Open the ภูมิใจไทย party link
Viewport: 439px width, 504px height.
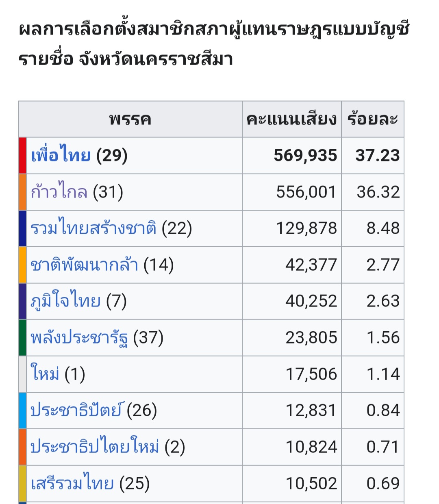coord(65,301)
